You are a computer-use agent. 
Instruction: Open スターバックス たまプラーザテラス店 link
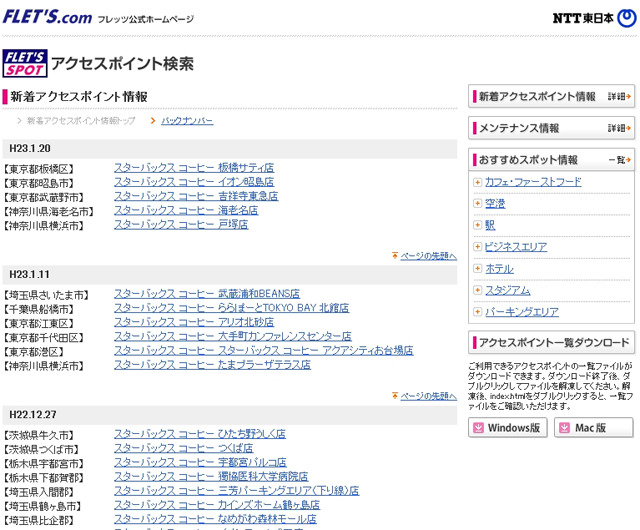(212, 364)
